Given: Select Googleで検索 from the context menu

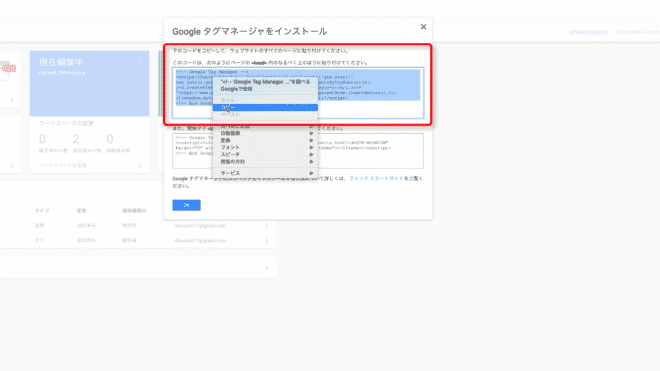Looking at the screenshot, I should [x=236, y=89].
